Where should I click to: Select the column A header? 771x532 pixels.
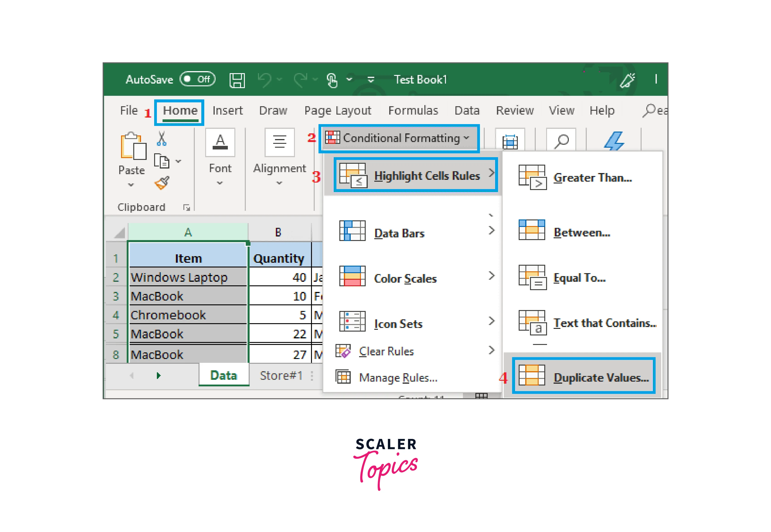188,232
